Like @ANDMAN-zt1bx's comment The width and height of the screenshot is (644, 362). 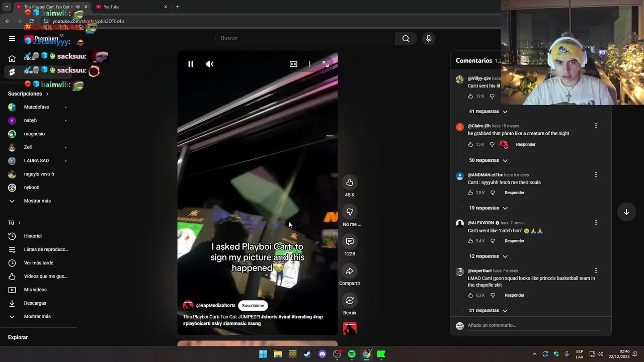pos(470,193)
